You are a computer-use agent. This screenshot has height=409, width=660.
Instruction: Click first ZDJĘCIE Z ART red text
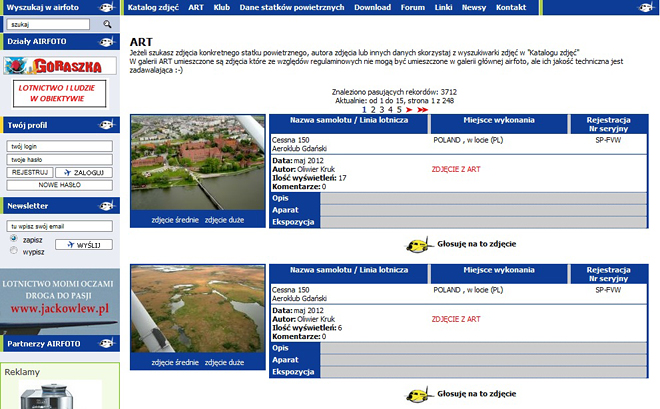click(x=456, y=169)
